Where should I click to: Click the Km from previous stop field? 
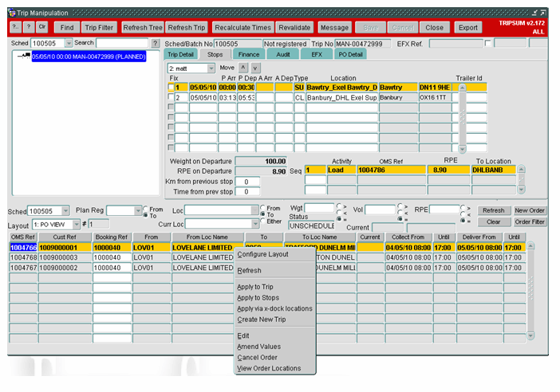[247, 182]
